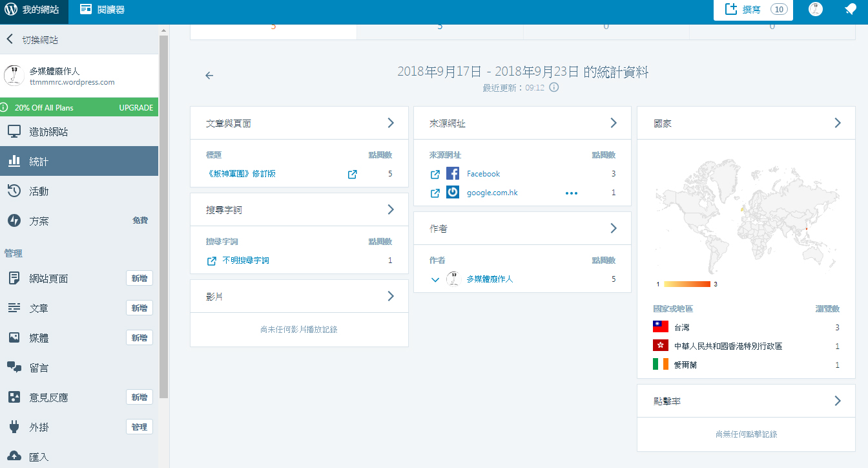The height and width of the screenshot is (468, 868).
Task: Expand the 文章與頁面 panel arrow
Action: [x=390, y=123]
